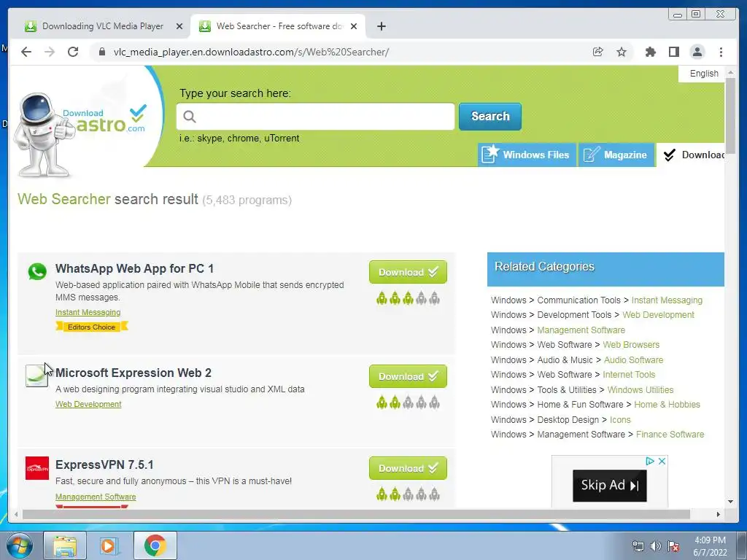Download Microsoft Expression Web 2
Viewport: 747px width, 560px height.
[408, 376]
